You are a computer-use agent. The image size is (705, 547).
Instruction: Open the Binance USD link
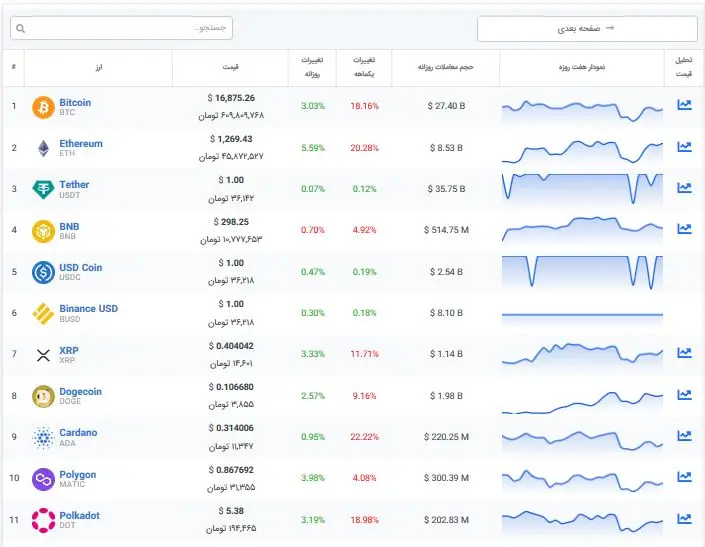click(89, 308)
